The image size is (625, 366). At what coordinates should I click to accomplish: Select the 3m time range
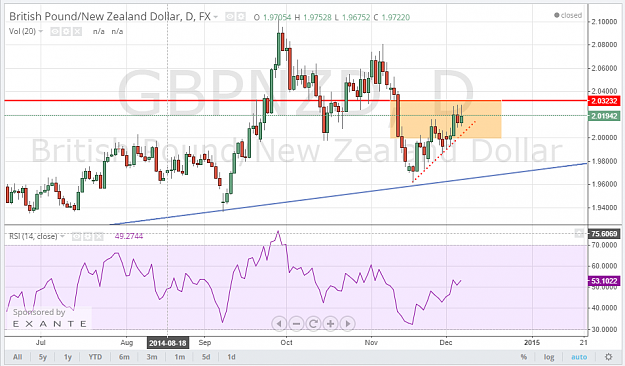pyautogui.click(x=152, y=357)
